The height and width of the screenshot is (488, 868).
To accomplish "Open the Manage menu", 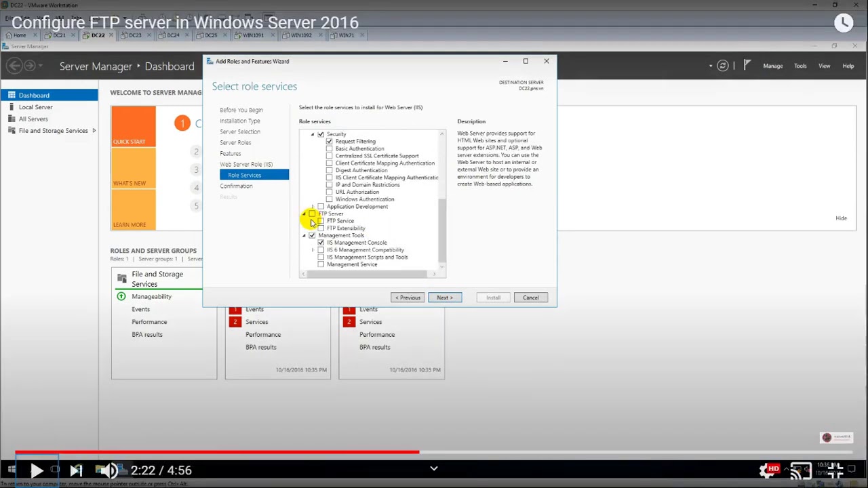I will [x=773, y=66].
